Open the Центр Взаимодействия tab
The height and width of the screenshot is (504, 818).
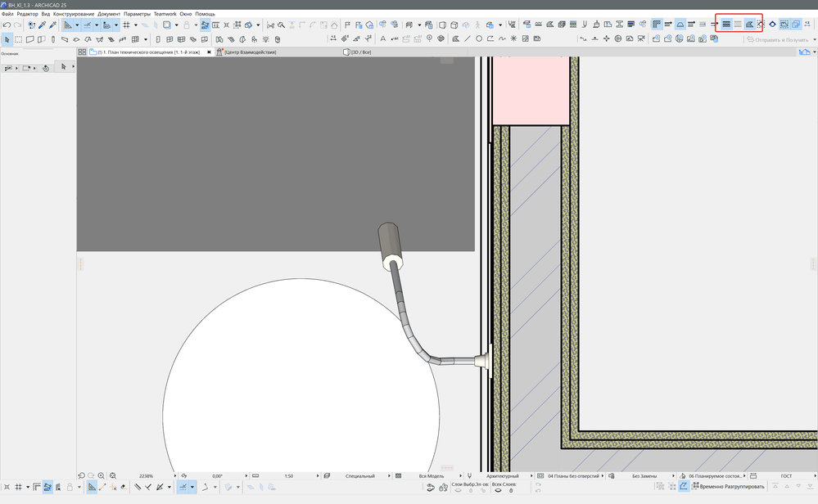(250, 52)
